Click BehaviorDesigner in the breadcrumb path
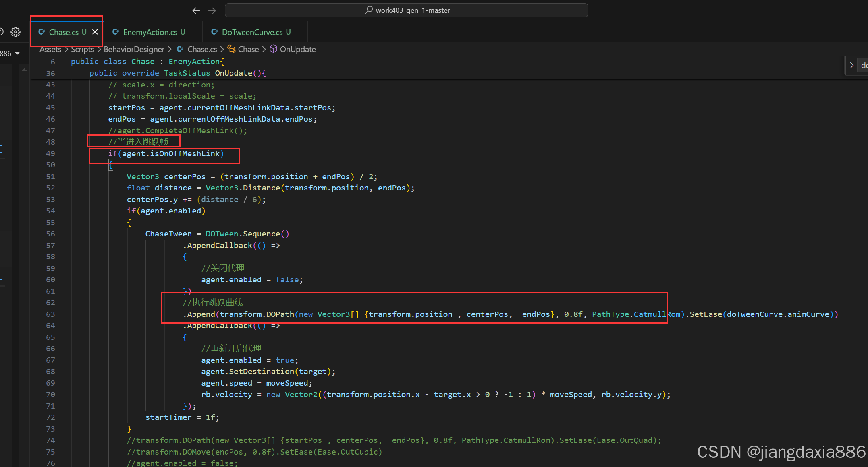The height and width of the screenshot is (467, 868). tap(134, 49)
